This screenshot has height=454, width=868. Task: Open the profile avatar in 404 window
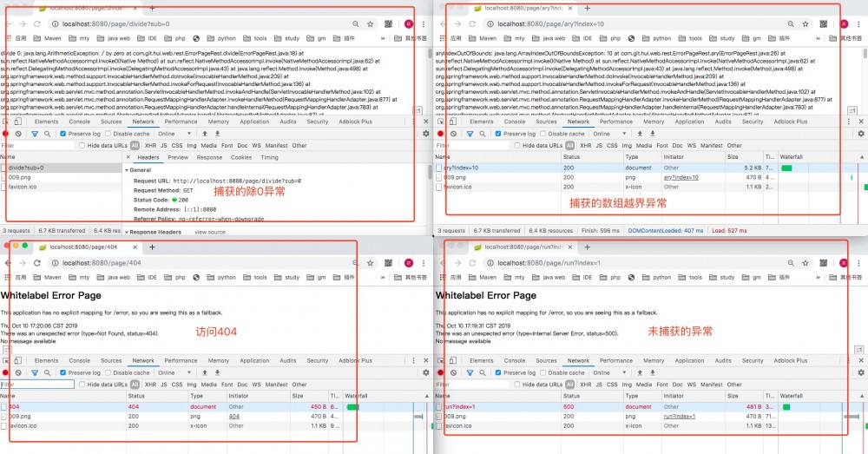tap(409, 263)
